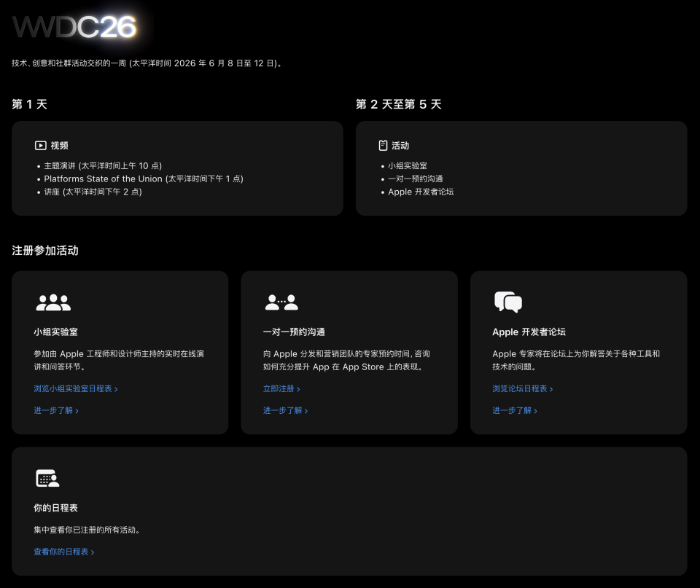Open 浏览论坛日程表 link
This screenshot has width=700, height=588.
pyautogui.click(x=523, y=388)
